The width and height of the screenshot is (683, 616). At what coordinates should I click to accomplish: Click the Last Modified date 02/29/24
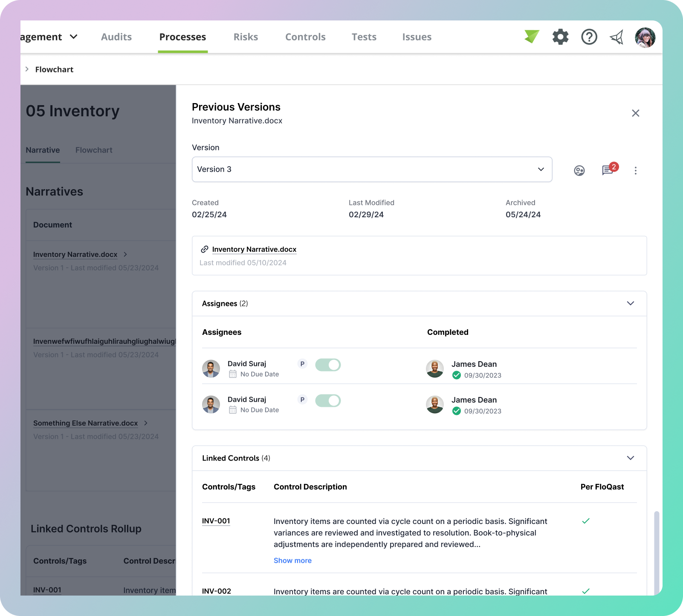point(366,214)
